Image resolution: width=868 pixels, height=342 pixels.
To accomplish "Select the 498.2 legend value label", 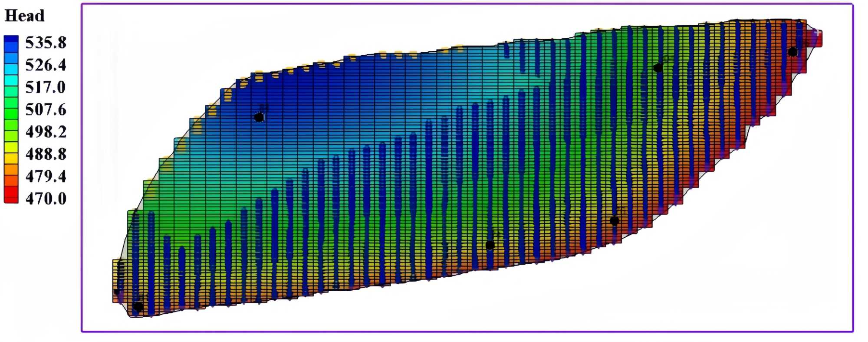I will pos(46,132).
